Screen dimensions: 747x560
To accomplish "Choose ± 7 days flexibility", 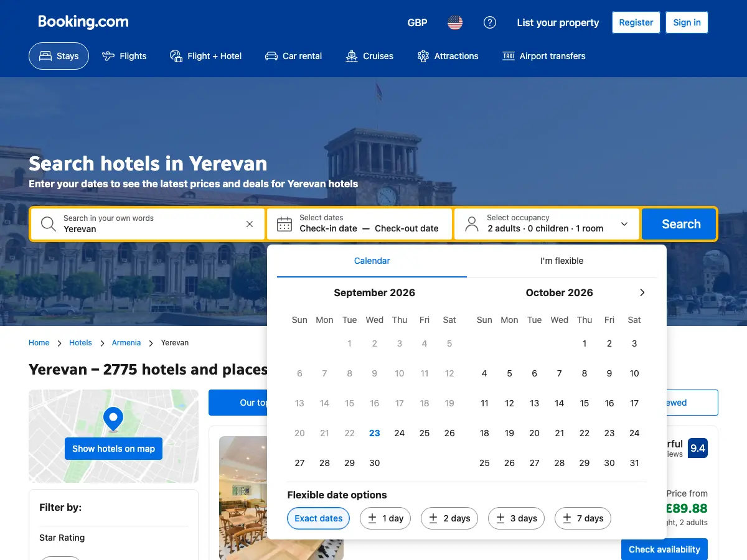I will tap(583, 518).
